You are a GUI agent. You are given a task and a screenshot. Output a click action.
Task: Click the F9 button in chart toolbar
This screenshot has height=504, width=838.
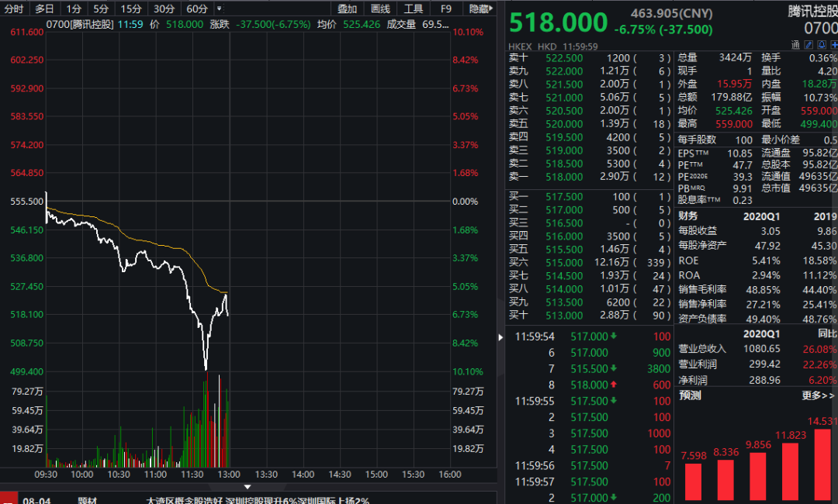point(446,9)
